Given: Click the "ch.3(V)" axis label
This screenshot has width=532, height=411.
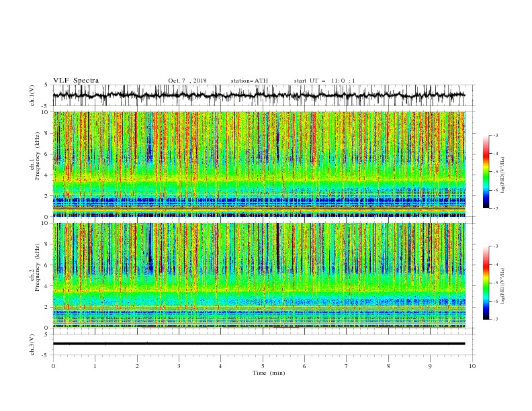Looking at the screenshot, I should [x=32, y=345].
